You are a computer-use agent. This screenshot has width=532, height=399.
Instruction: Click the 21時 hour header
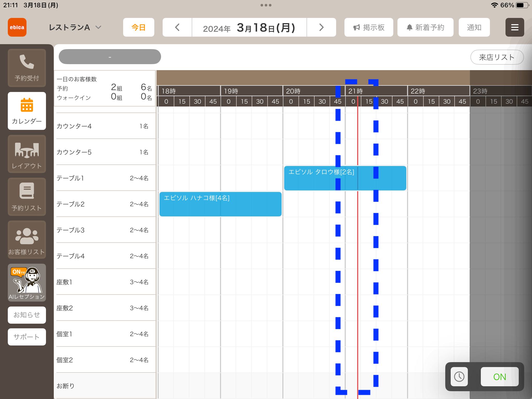coord(376,91)
